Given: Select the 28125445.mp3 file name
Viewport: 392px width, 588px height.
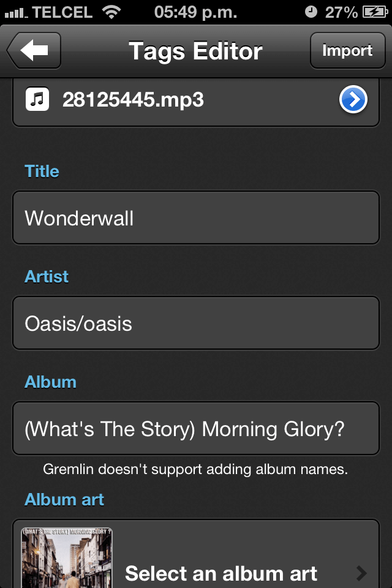Looking at the screenshot, I should [133, 100].
